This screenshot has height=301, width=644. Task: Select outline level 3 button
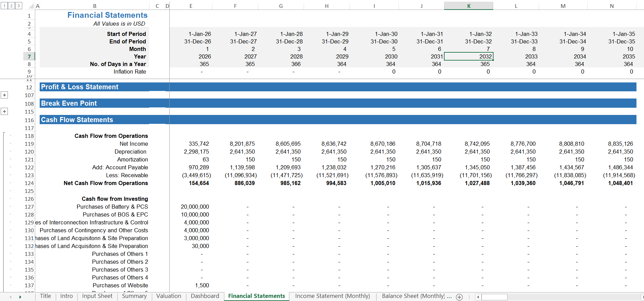18,6
